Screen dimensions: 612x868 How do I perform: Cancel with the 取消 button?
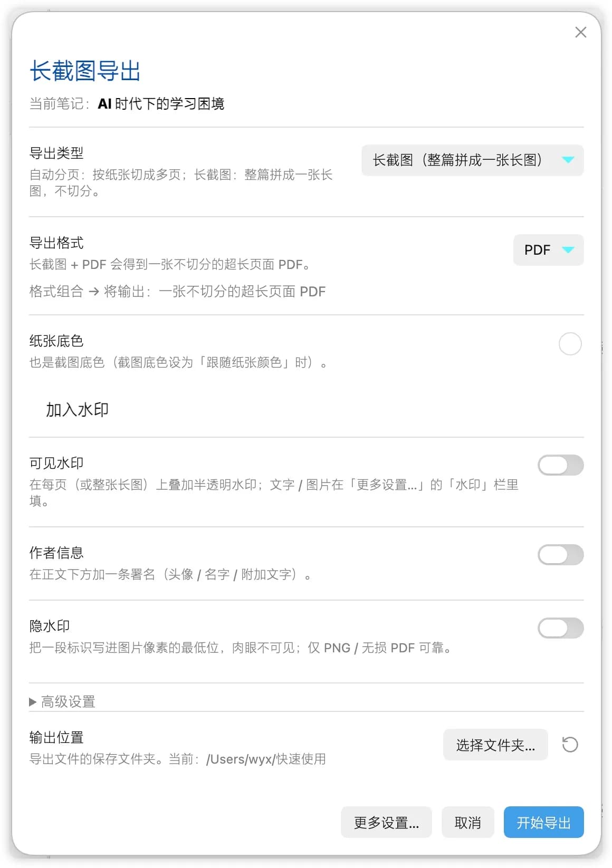(467, 822)
